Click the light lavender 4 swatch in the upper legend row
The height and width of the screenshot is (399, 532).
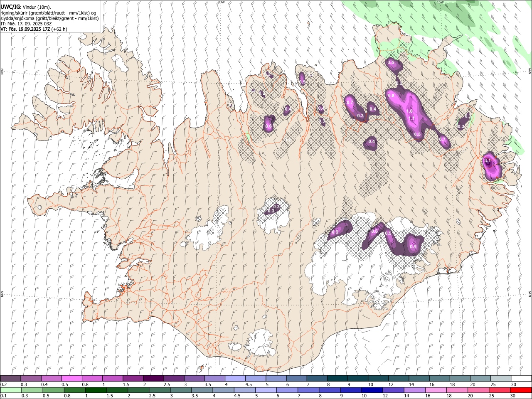click(x=234, y=379)
